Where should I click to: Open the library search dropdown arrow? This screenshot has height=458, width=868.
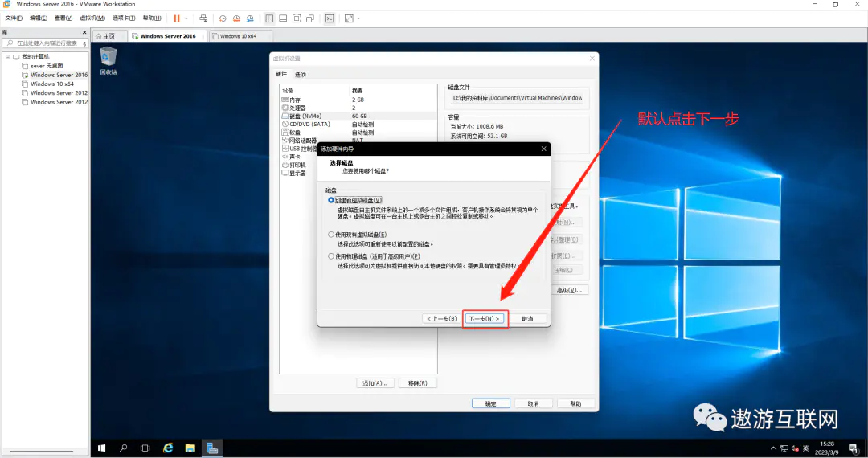pos(84,43)
